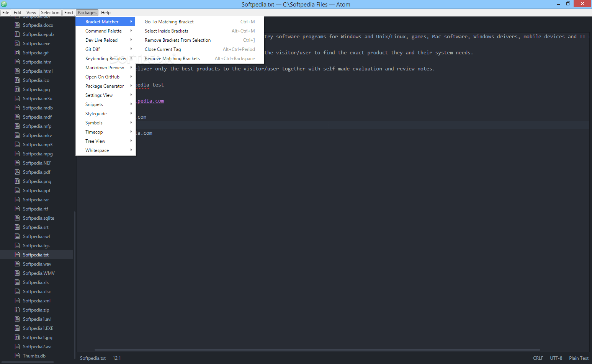Click the Atom app icon in title bar

(4, 4)
